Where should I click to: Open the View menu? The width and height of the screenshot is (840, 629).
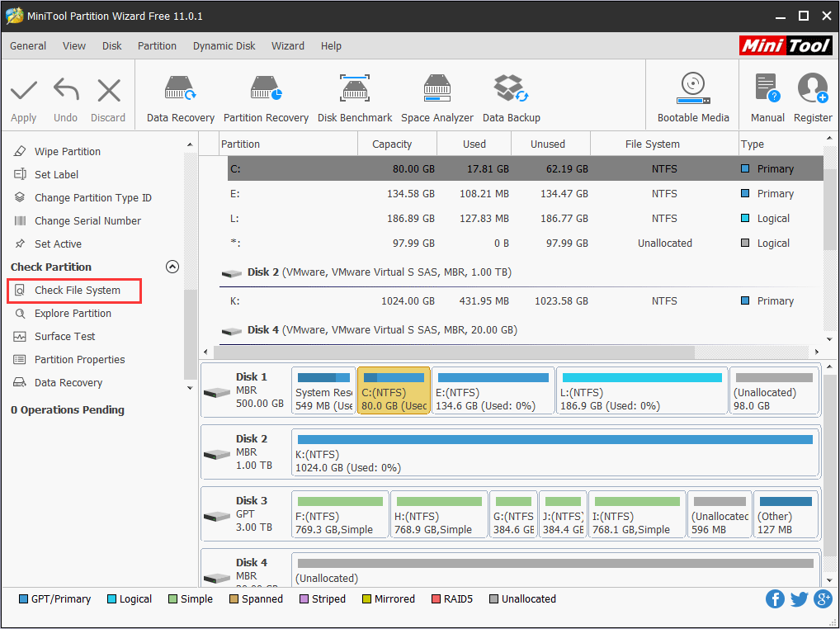[74, 46]
